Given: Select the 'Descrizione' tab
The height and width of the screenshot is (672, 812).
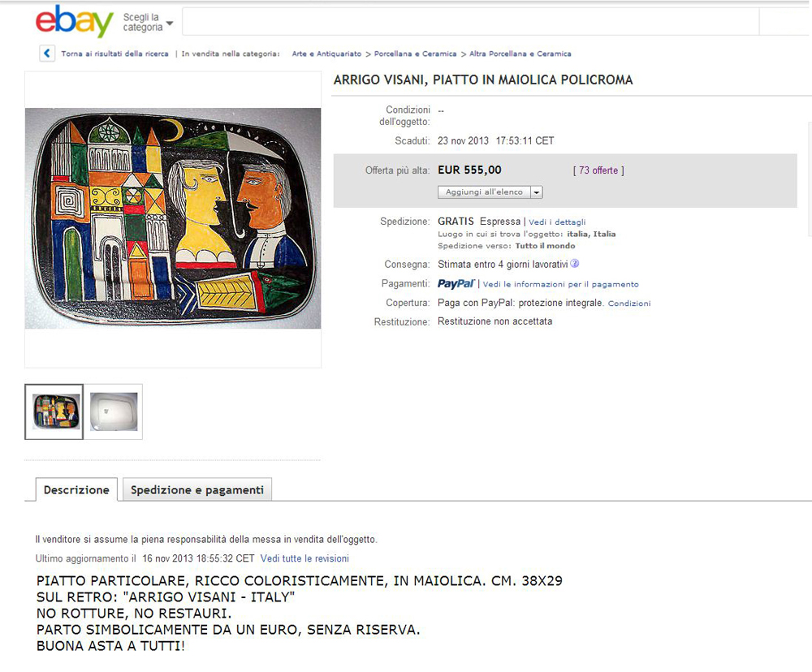Looking at the screenshot, I should (x=76, y=489).
